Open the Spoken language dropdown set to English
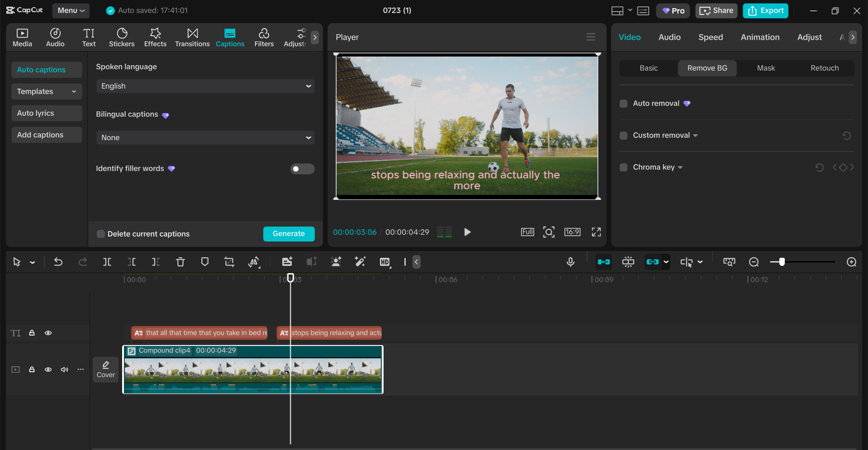 tap(205, 86)
